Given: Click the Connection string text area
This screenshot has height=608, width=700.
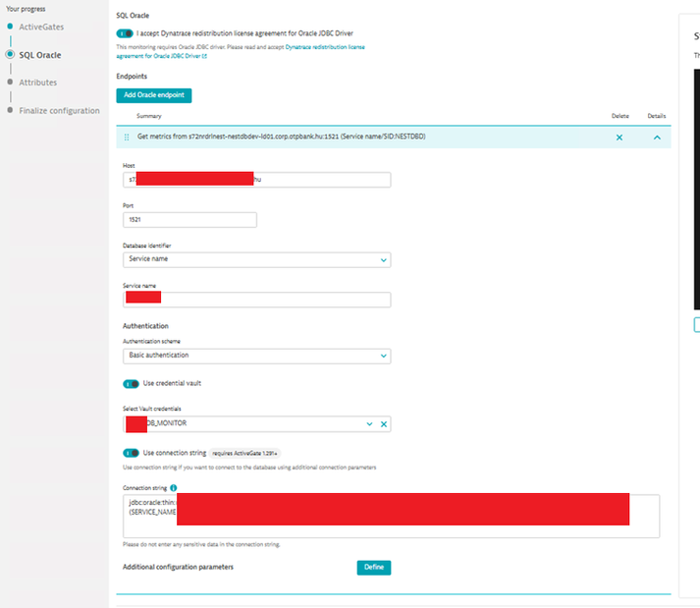Looking at the screenshot, I should (x=391, y=516).
